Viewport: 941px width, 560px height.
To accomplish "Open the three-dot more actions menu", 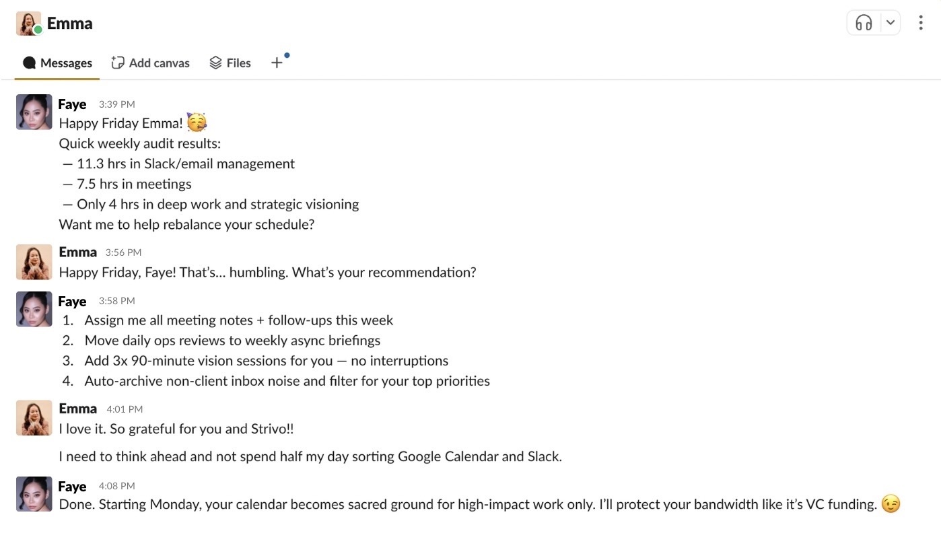I will [x=920, y=23].
